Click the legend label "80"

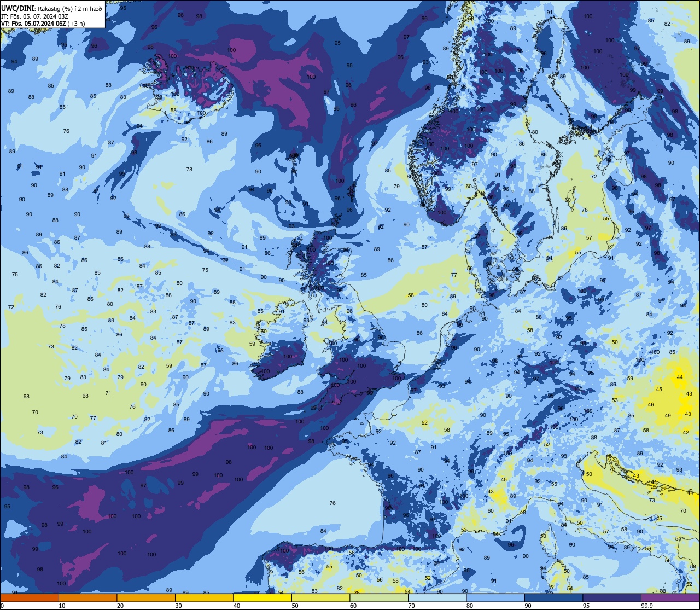tap(470, 606)
